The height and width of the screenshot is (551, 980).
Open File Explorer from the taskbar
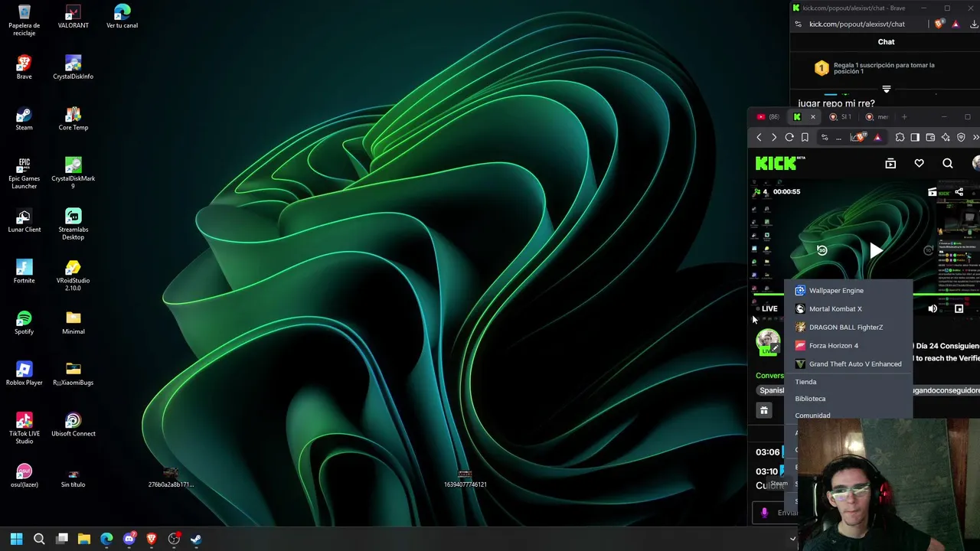point(84,539)
